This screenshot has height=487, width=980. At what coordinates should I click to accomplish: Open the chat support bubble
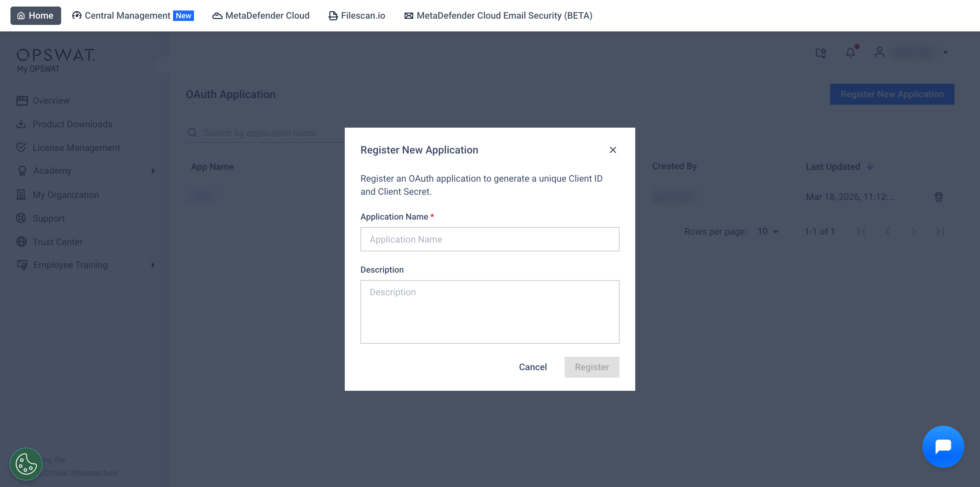click(943, 446)
